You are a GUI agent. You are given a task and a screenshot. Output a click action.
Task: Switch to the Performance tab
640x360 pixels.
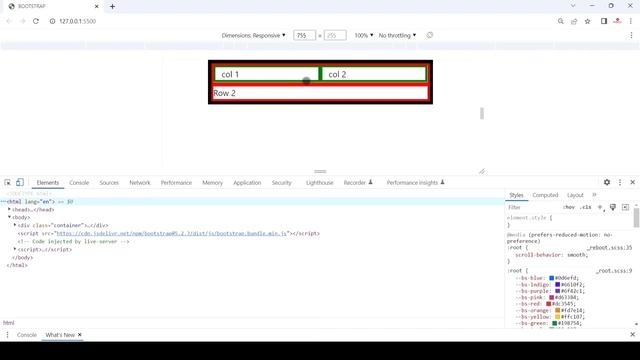(x=176, y=182)
